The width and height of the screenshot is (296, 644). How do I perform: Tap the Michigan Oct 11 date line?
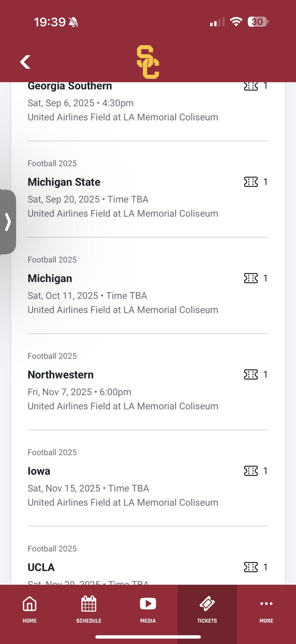87,296
